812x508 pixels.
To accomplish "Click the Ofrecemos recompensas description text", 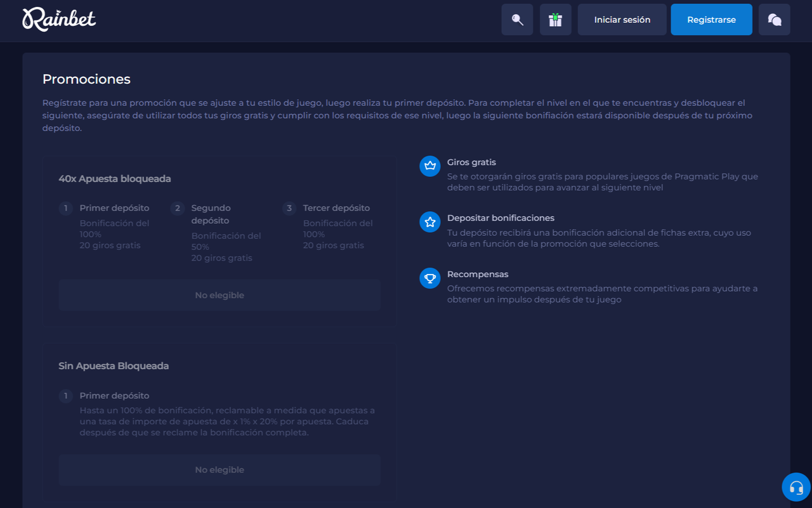I will tap(603, 294).
